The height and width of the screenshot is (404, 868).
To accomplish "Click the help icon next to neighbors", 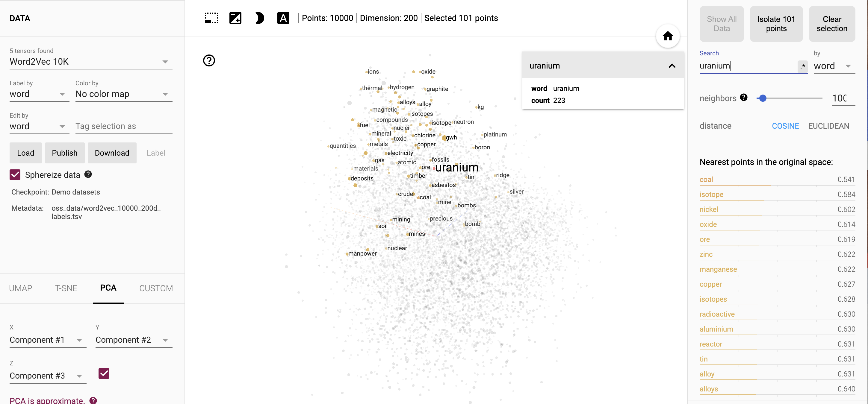I will click(x=743, y=97).
